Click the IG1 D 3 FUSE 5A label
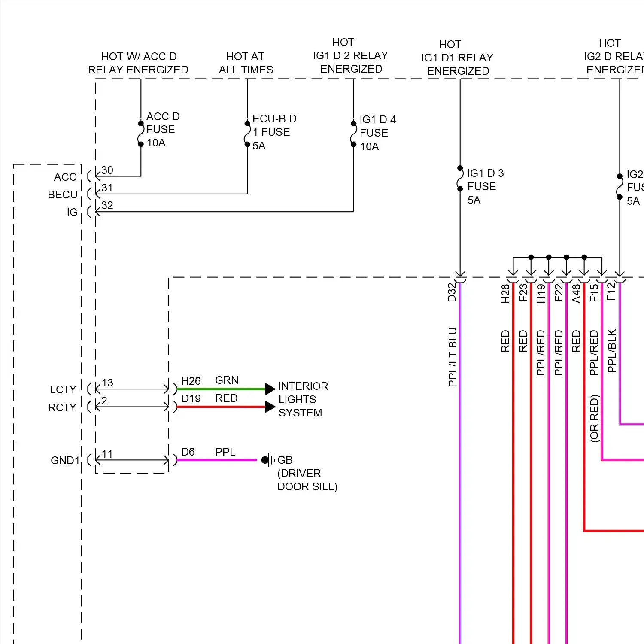 click(x=485, y=187)
